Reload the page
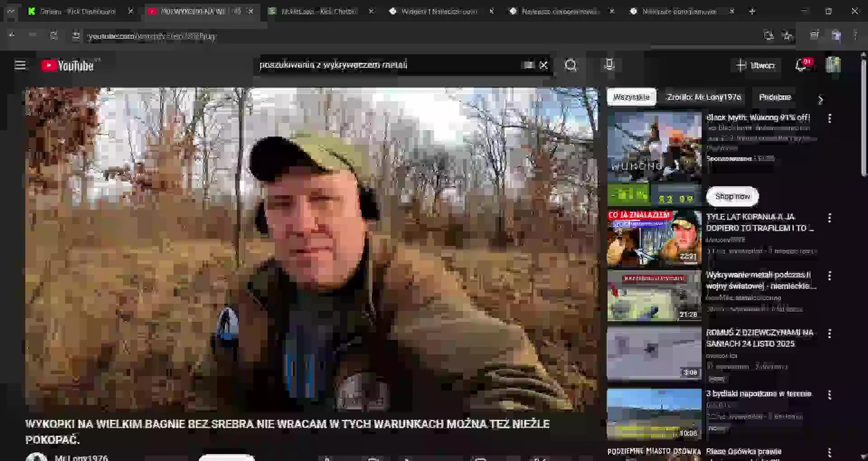This screenshot has width=868, height=461. pyautogui.click(x=54, y=36)
